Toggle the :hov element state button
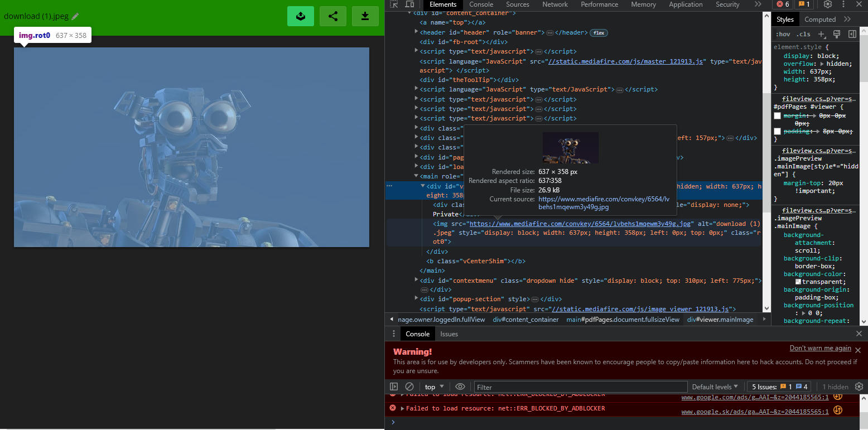Viewport: 868px width, 430px height. (783, 35)
